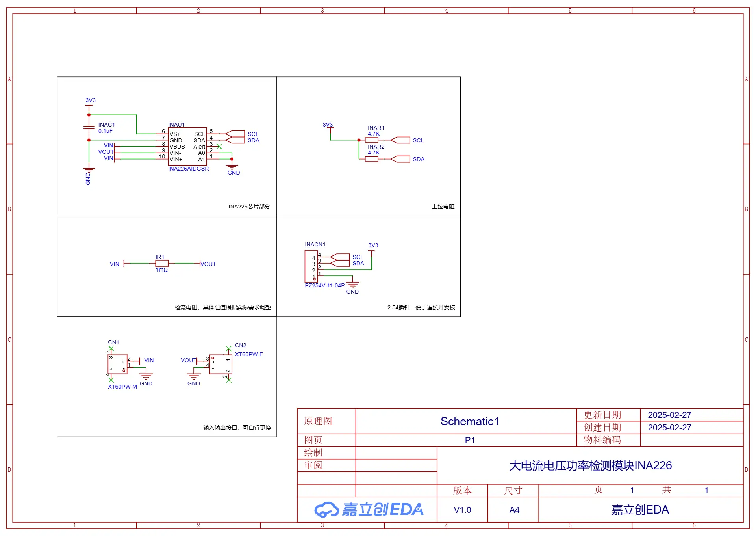Click the CN1 XT60PW-M connector symbol
The height and width of the screenshot is (536, 756).
(117, 364)
